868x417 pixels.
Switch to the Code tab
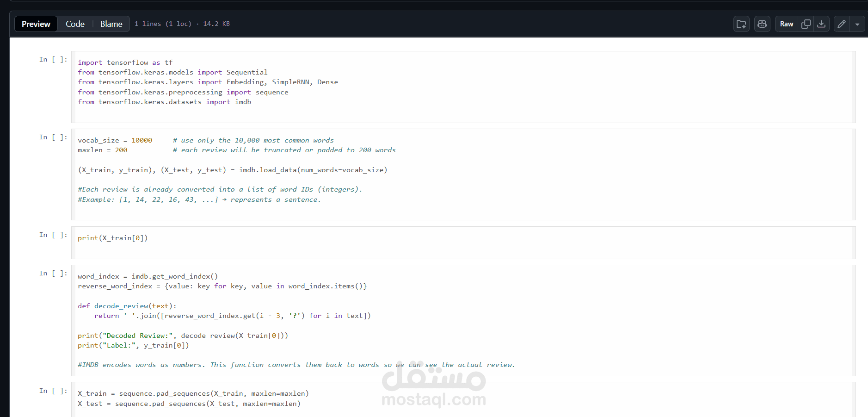click(75, 24)
